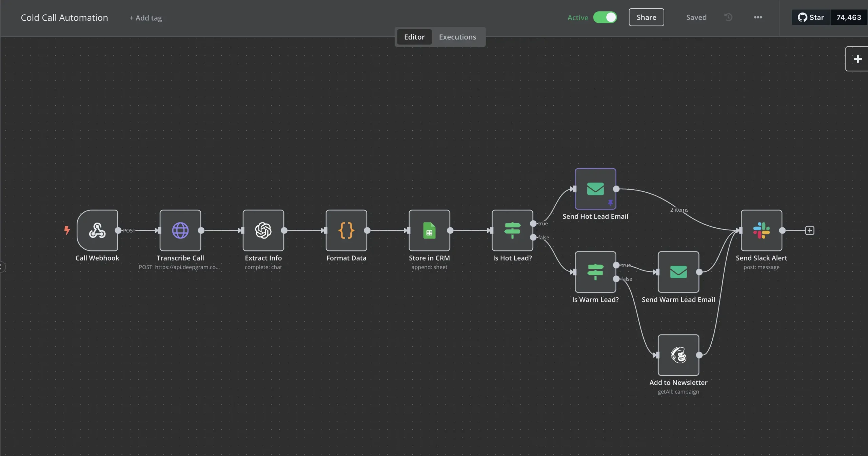Click the Share button
Screen dimensions: 868x456
pyautogui.click(x=646, y=17)
